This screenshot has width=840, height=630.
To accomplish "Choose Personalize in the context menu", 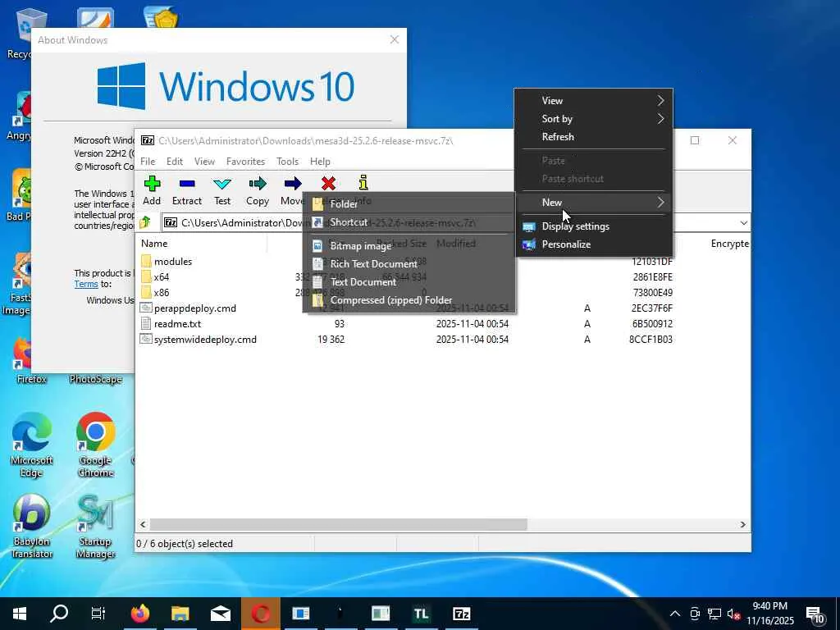I will 594,244.
